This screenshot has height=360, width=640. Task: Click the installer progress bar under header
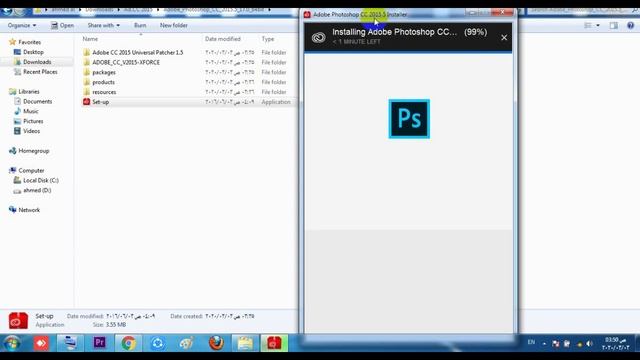(408, 52)
